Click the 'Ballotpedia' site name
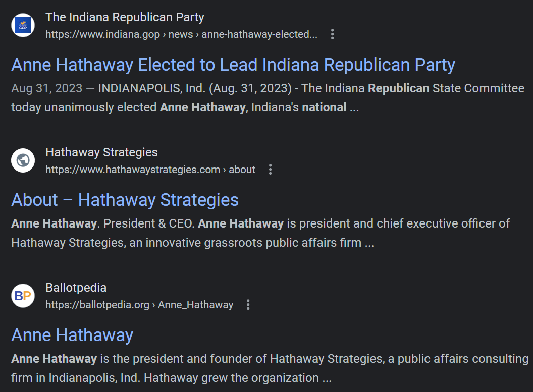 click(76, 288)
